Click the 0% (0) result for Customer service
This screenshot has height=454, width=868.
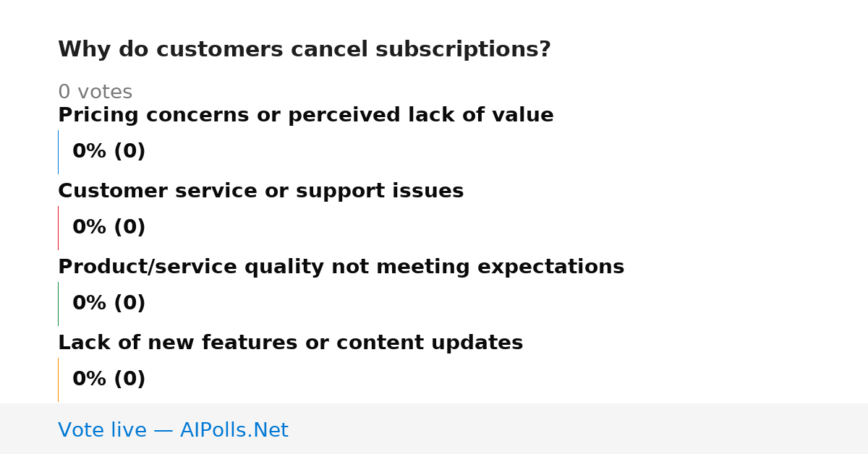coord(109,228)
